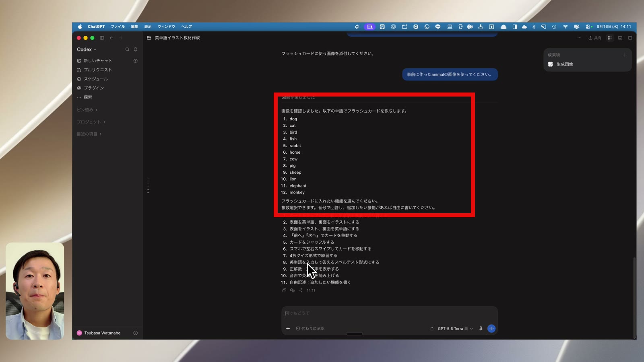Click the user message 事前に作ったanimalの画像を使ってください
The width and height of the screenshot is (644, 362).
(450, 74)
